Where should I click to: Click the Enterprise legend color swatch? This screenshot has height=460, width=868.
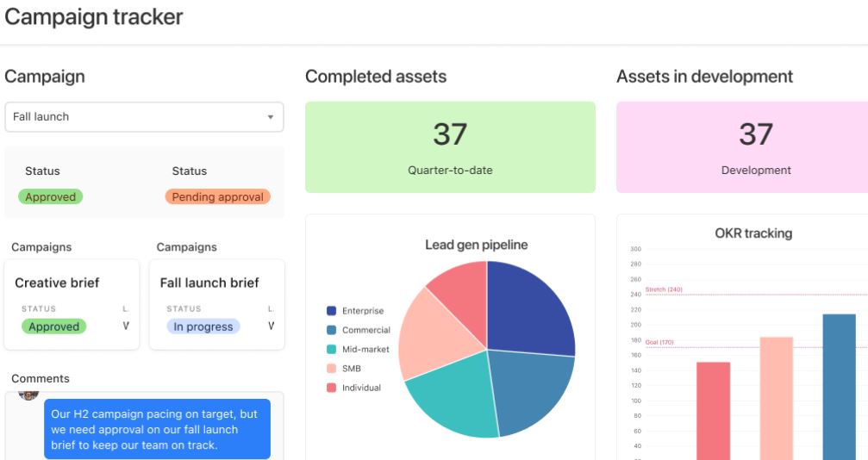coord(332,310)
